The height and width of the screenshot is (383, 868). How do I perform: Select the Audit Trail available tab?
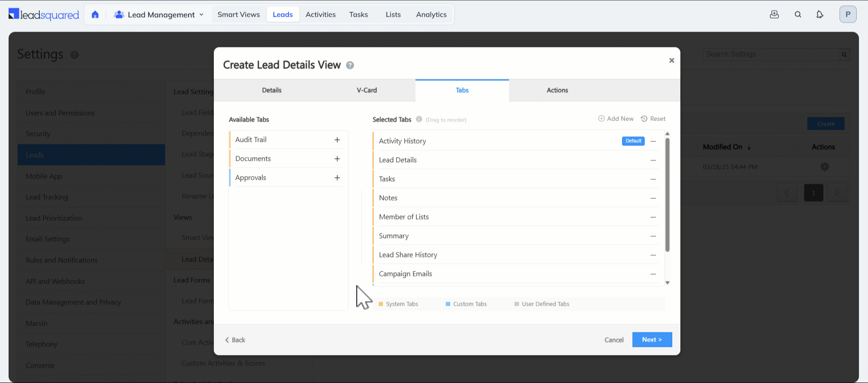click(286, 140)
